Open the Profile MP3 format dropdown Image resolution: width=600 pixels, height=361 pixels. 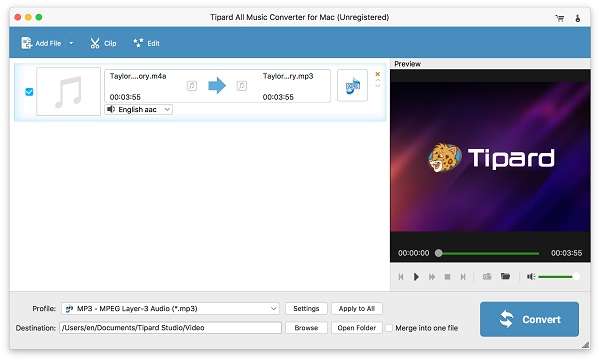(170, 309)
